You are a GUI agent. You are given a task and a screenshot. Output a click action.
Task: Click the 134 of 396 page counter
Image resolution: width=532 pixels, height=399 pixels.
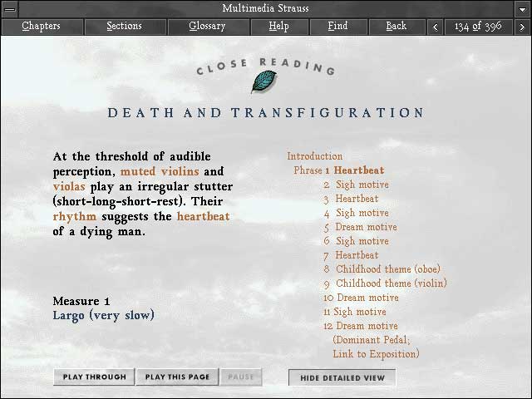pos(479,27)
